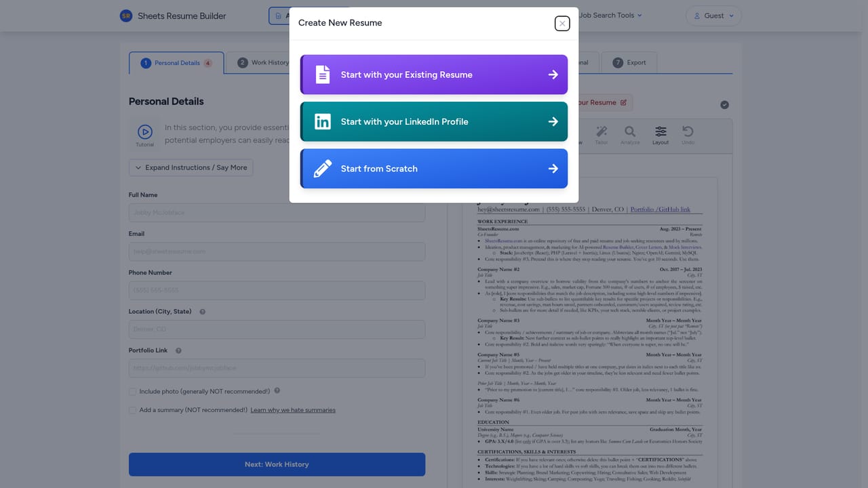Select the Analyze magnifier tool
This screenshot has width=868, height=488.
(x=630, y=135)
